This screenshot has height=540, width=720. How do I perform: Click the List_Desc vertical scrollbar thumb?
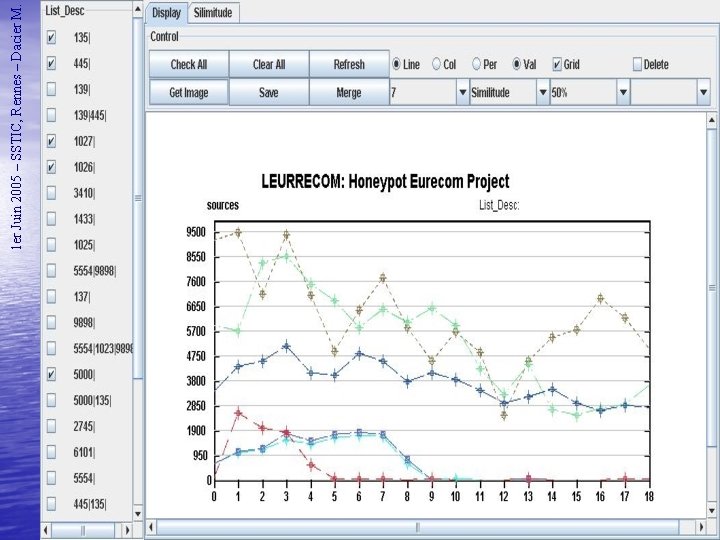click(x=138, y=198)
